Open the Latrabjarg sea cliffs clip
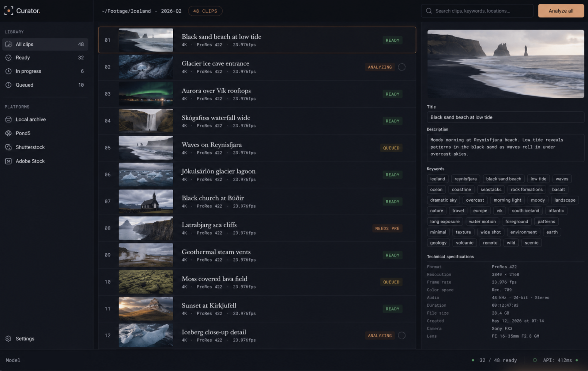Screen dimensions: 588x371 [x=257, y=228]
